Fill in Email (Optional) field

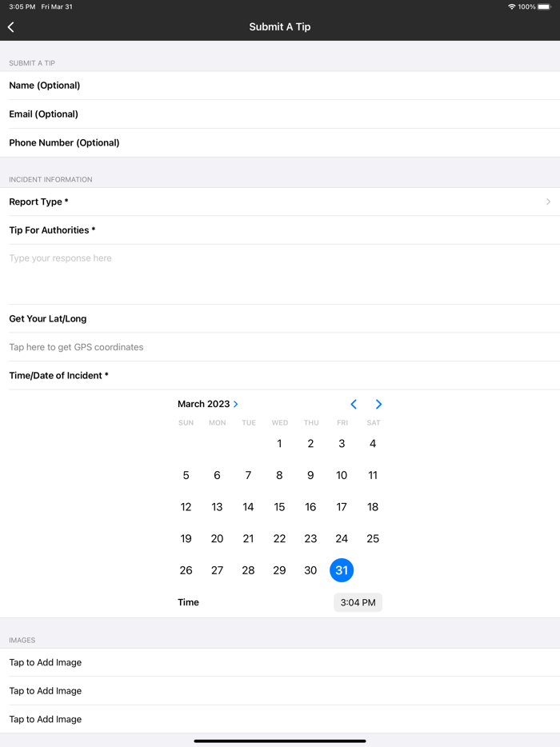(x=280, y=114)
